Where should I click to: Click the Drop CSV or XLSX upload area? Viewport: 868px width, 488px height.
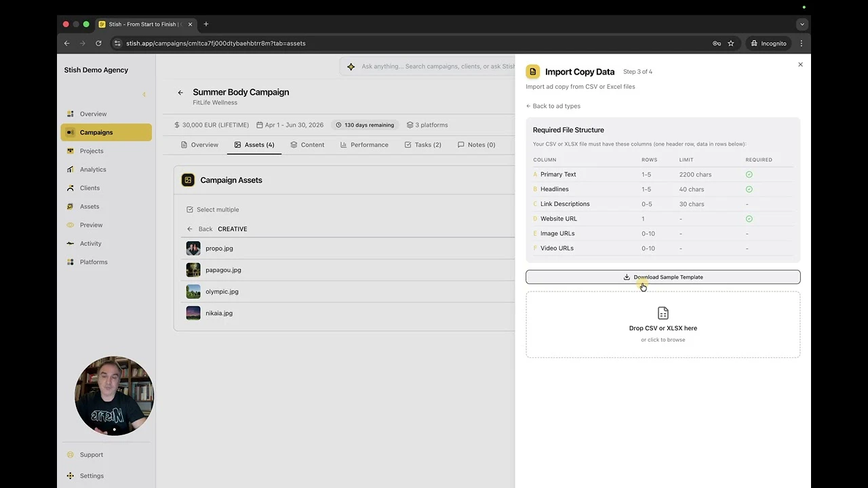tap(663, 325)
